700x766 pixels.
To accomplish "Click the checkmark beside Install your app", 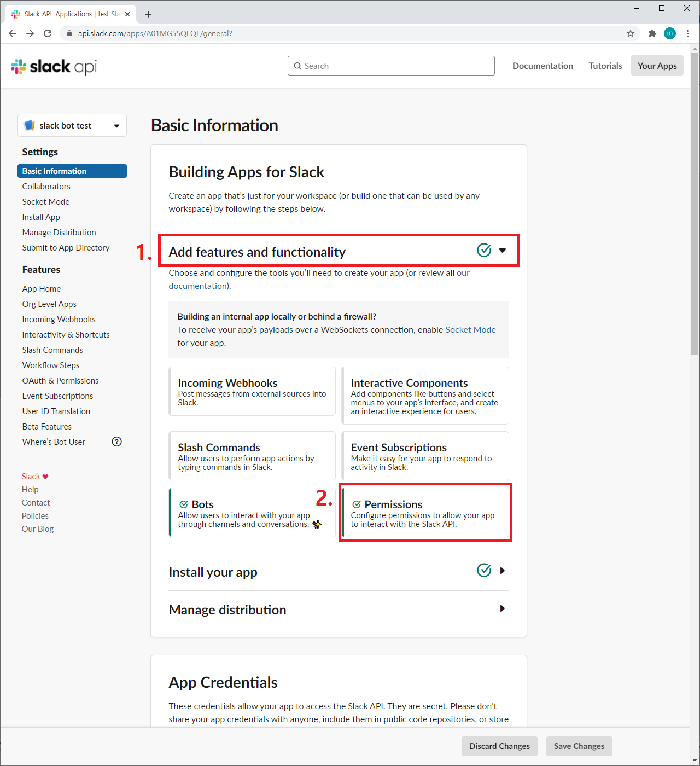I will [484, 570].
